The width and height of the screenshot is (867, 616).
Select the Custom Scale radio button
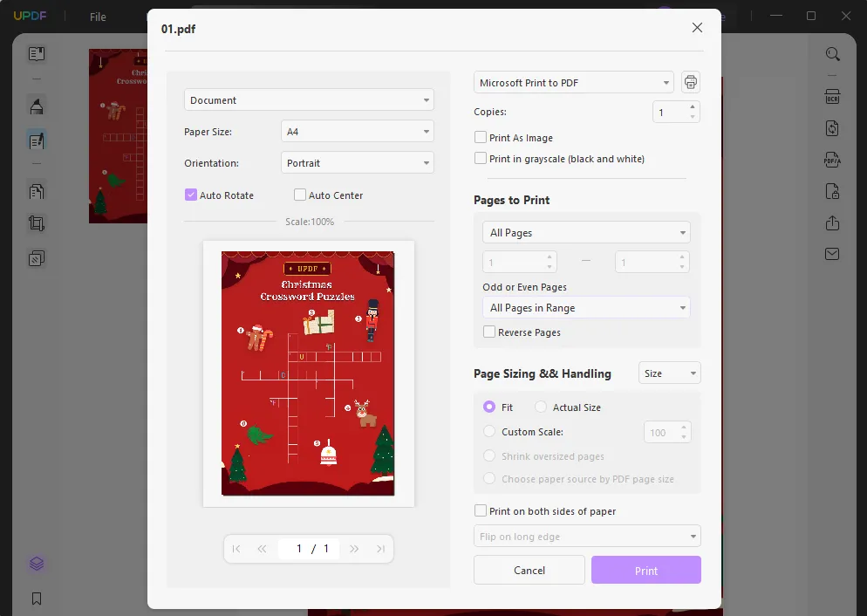click(x=489, y=431)
